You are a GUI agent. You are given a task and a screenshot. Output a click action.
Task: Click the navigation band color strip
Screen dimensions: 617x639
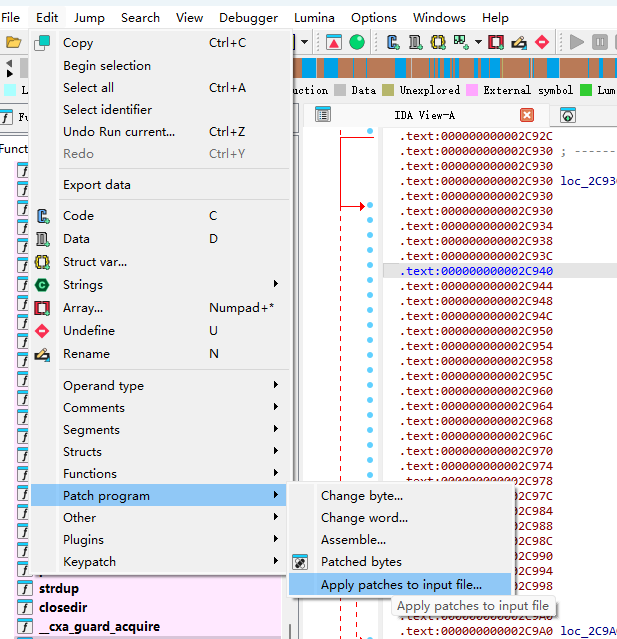(x=450, y=68)
